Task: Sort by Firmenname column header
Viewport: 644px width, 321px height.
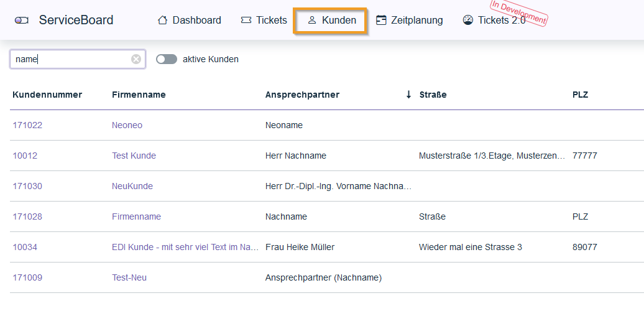Action: [x=139, y=95]
